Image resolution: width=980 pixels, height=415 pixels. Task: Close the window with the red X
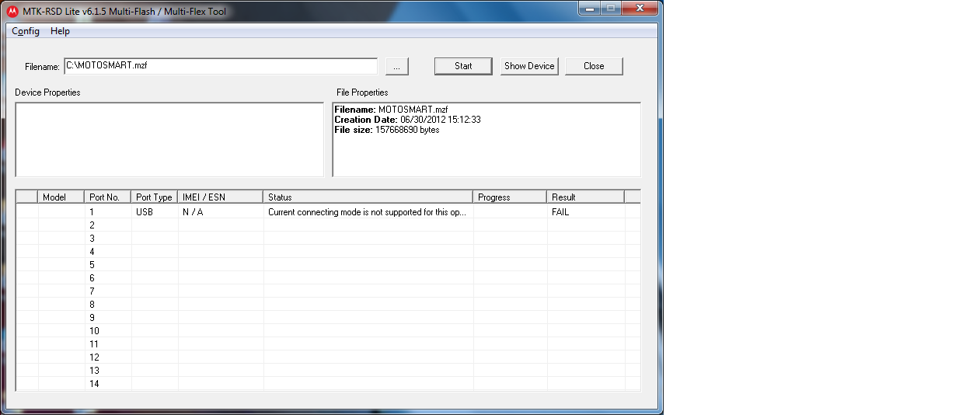pos(639,8)
